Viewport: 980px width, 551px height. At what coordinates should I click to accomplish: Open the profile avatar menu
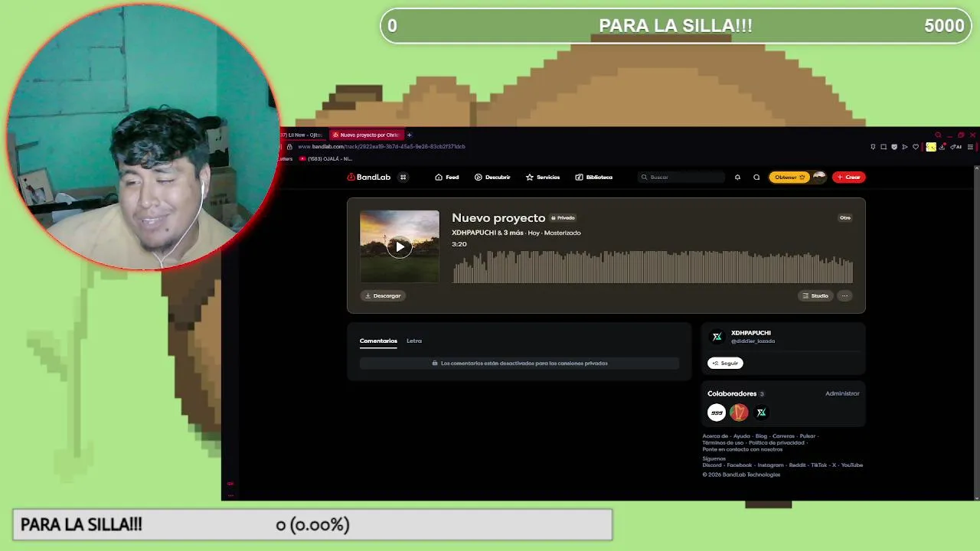819,177
